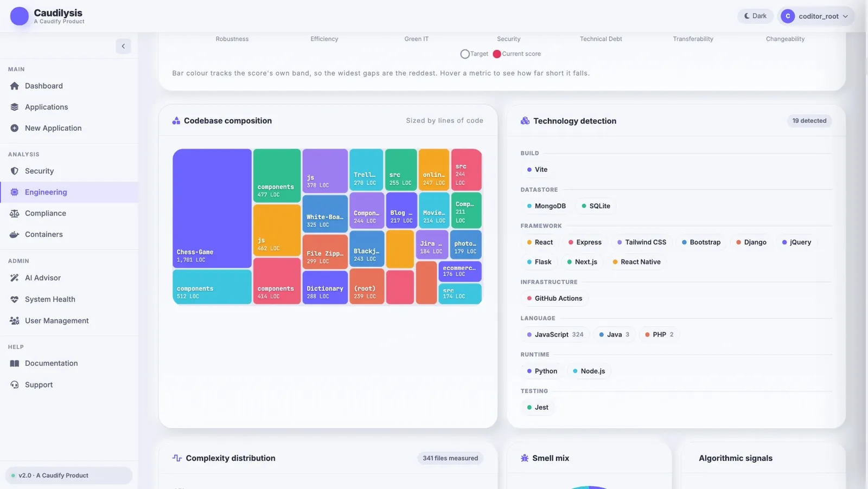This screenshot has width=868, height=489.
Task: Click the MongoDB datastore chip
Action: point(546,206)
